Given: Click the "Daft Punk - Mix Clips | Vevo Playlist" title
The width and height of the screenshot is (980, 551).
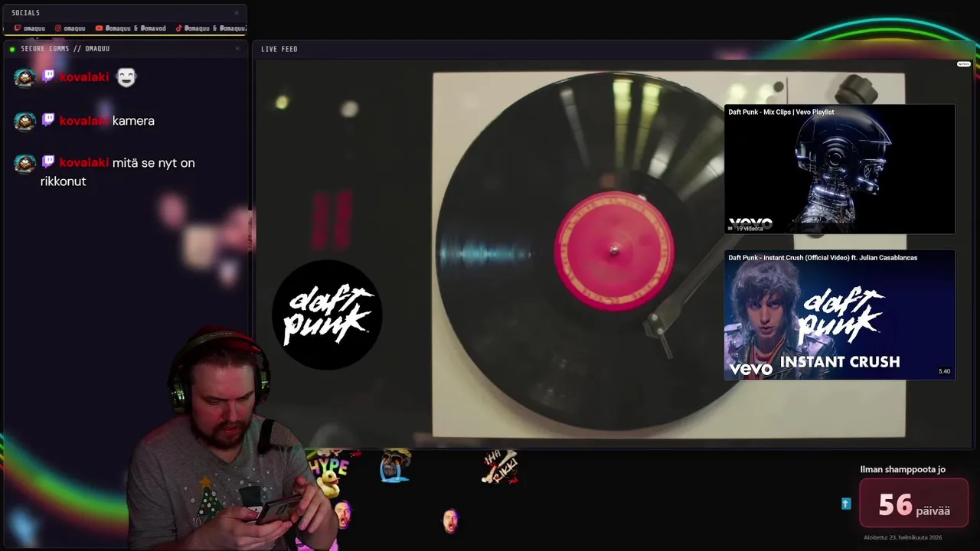Looking at the screenshot, I should pos(781,112).
